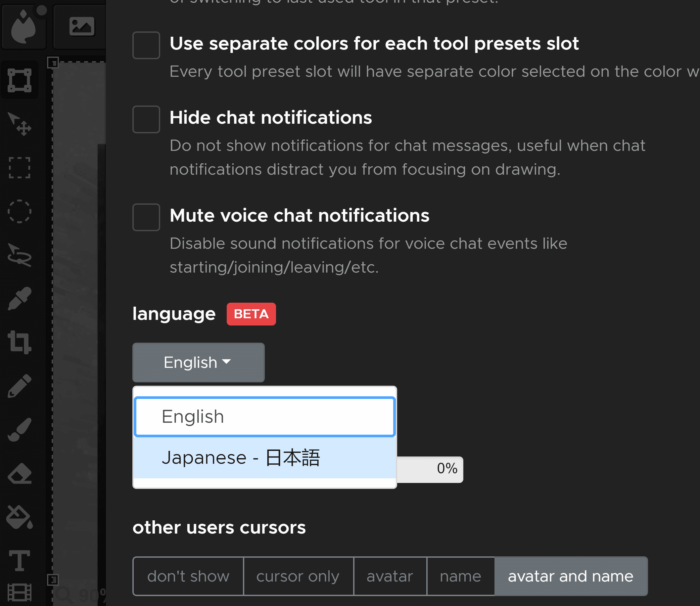This screenshot has height=606, width=700.
Task: Select the Brush tool
Action: (20, 429)
